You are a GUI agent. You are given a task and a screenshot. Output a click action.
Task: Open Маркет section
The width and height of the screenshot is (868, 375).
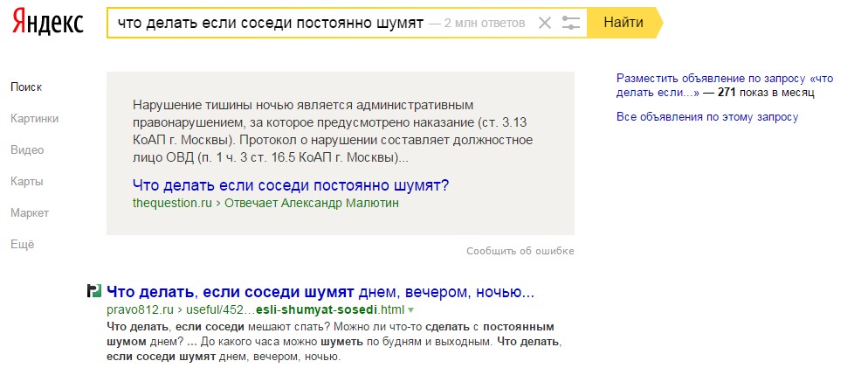(30, 212)
